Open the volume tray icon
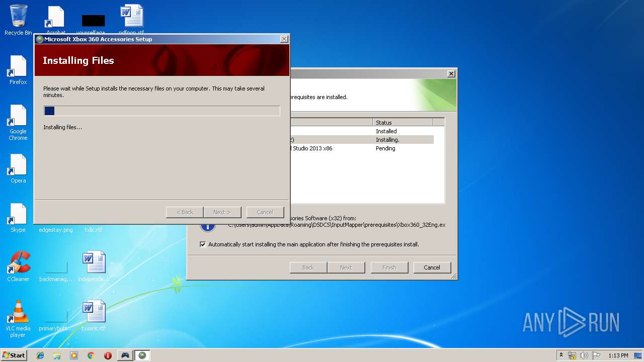The image size is (644, 362). (584, 355)
